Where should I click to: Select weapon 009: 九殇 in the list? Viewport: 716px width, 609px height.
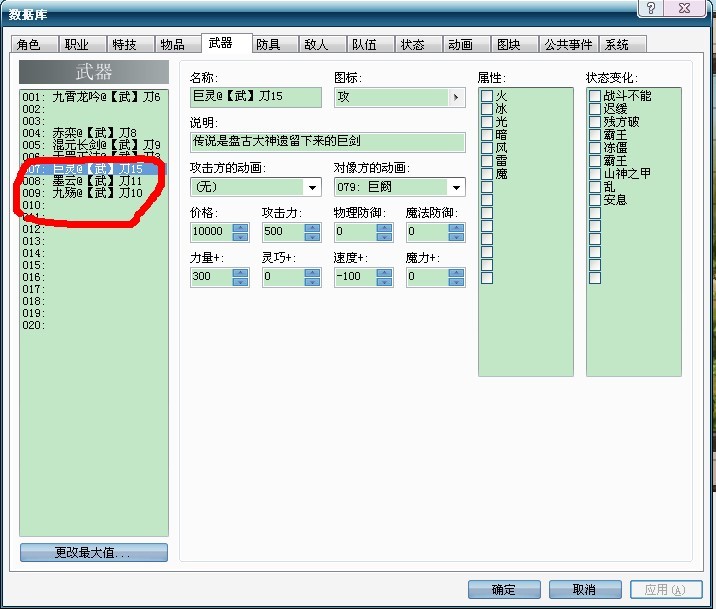(x=94, y=193)
